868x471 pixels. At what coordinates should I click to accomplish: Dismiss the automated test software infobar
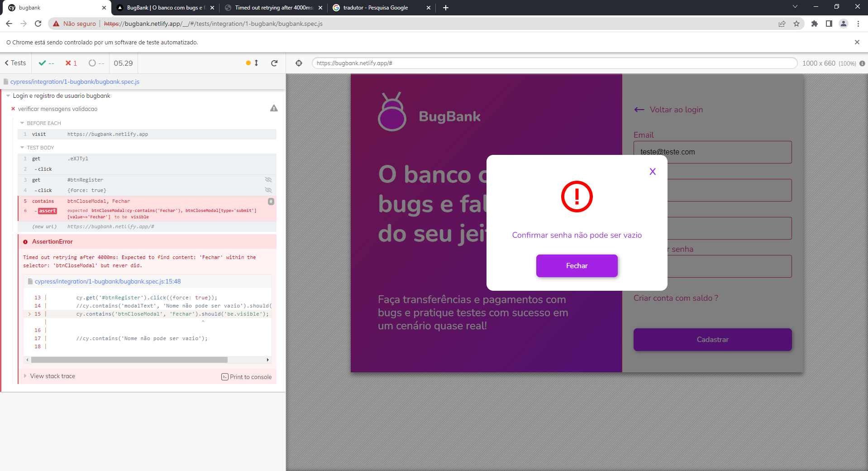point(857,42)
